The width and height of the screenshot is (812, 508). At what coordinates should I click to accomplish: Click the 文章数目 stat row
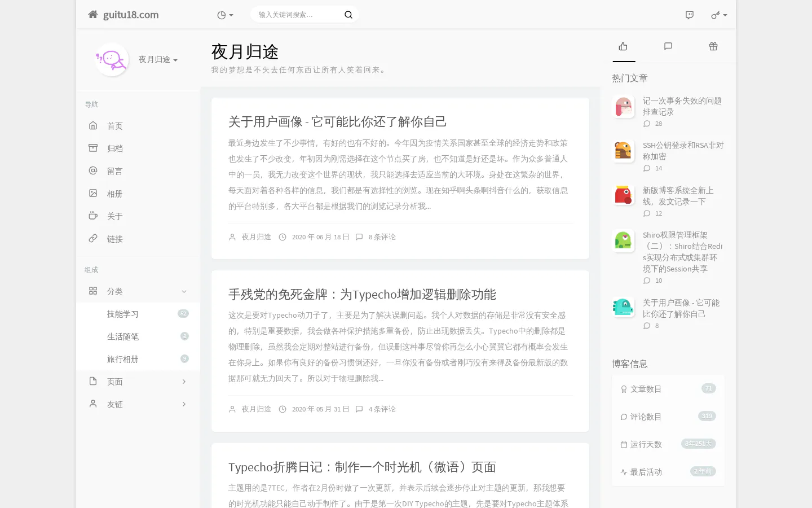coord(668,389)
